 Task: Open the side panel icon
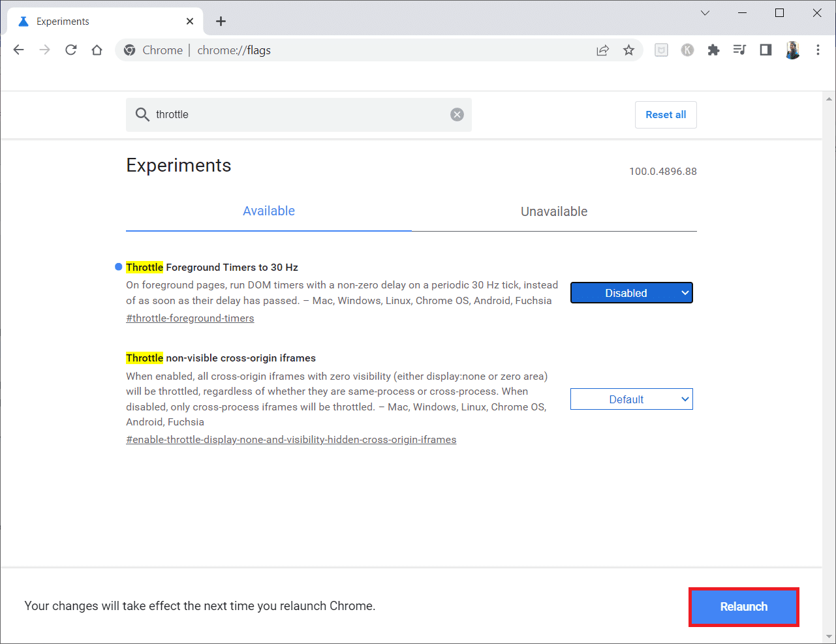(766, 50)
